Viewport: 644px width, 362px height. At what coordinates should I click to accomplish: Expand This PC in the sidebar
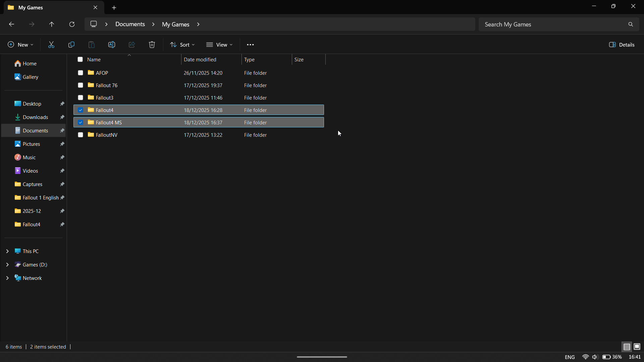click(7, 251)
